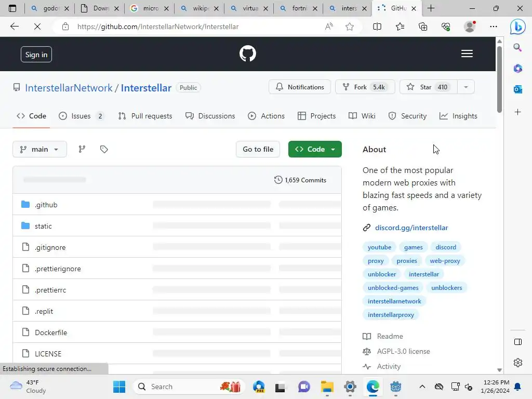
Task: Open File Explorer from taskbar
Action: click(327, 387)
